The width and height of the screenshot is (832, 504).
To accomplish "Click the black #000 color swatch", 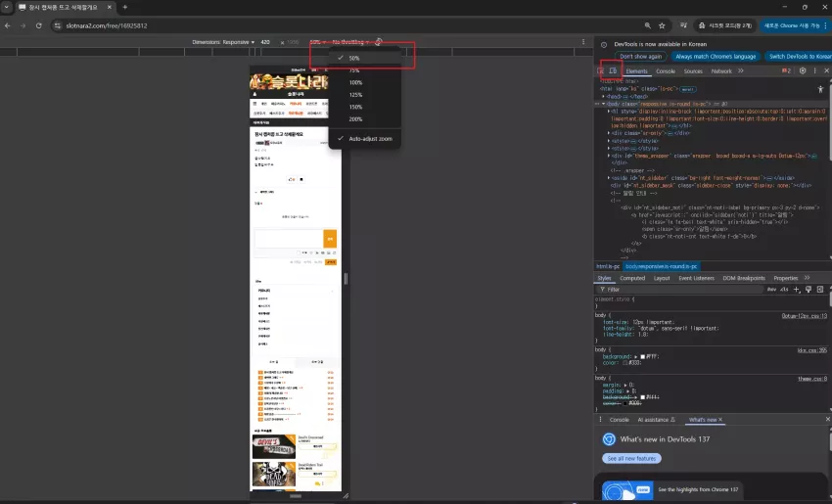I will [625, 403].
